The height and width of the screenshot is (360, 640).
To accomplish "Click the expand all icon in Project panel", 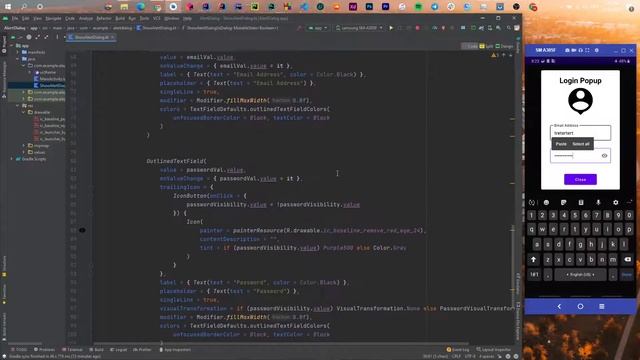I will click(x=38, y=37).
